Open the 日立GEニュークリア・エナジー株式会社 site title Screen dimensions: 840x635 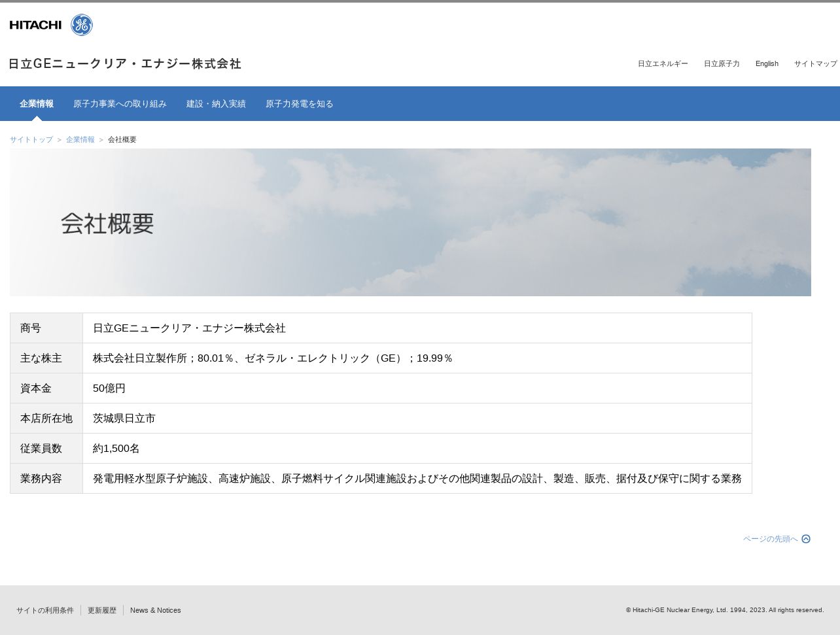point(125,63)
